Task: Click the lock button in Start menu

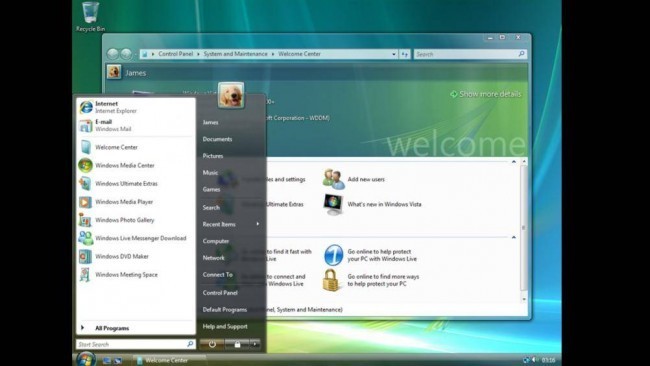Action: click(237, 344)
